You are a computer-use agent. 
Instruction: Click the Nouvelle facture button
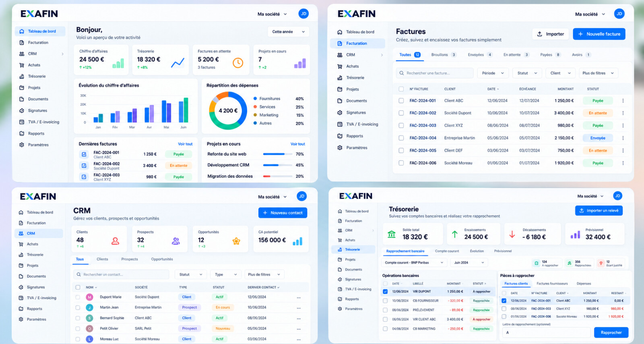coord(599,34)
